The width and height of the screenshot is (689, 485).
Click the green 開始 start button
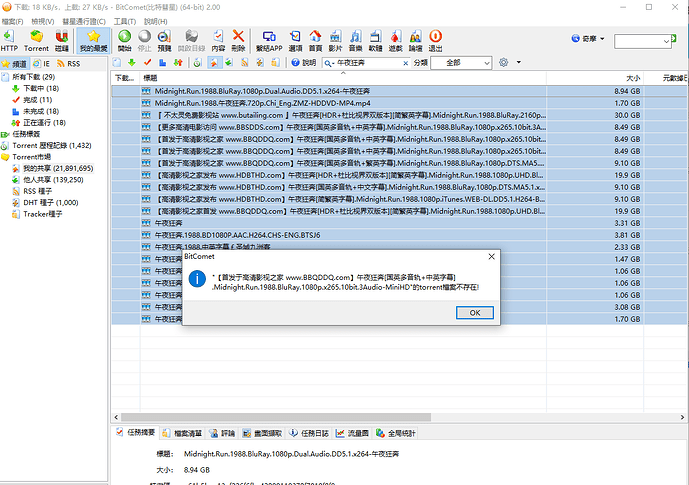click(x=124, y=40)
